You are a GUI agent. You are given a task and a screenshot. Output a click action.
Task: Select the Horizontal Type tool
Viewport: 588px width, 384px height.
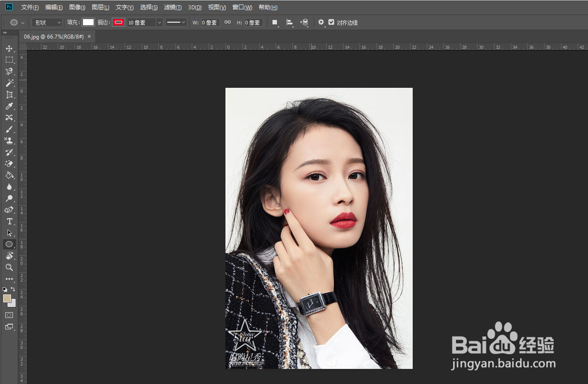coord(9,221)
